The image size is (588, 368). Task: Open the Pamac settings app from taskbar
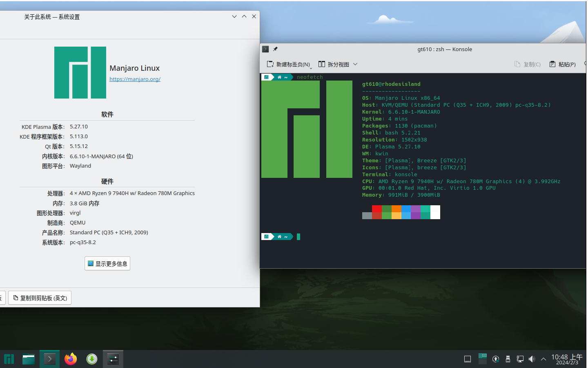(113, 359)
